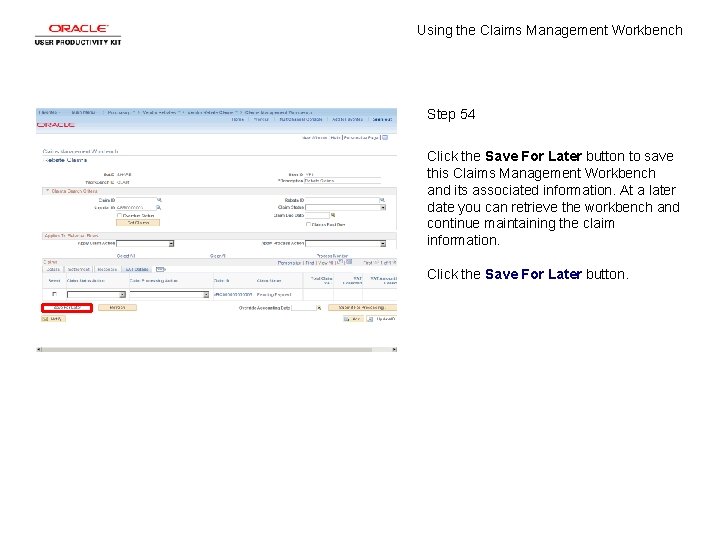The width and height of the screenshot is (720, 540).
Task: Click the Help link
Action: (x=336, y=138)
